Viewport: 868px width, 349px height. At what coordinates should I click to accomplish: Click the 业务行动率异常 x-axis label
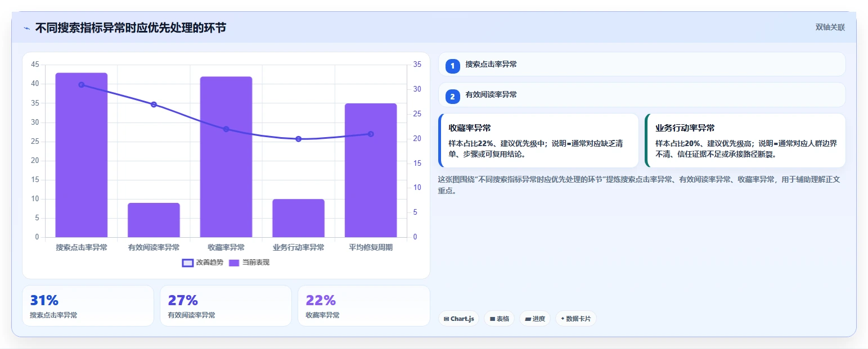click(x=298, y=247)
